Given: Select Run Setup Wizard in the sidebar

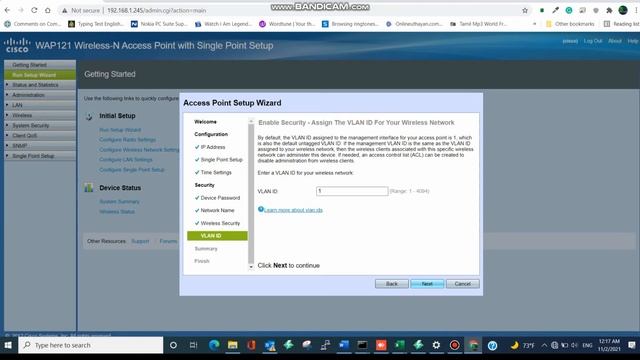Looking at the screenshot, I should 40,75.
